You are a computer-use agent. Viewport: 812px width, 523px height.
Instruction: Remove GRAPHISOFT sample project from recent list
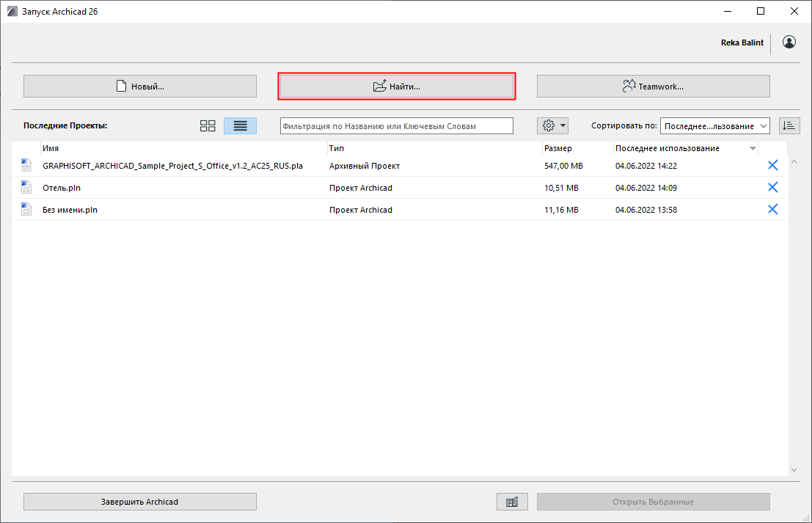coord(772,165)
